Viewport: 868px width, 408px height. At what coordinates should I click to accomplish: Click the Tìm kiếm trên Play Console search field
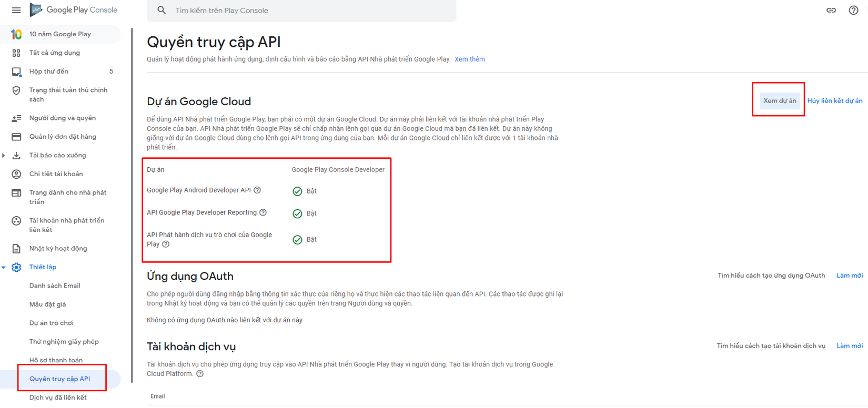point(301,11)
